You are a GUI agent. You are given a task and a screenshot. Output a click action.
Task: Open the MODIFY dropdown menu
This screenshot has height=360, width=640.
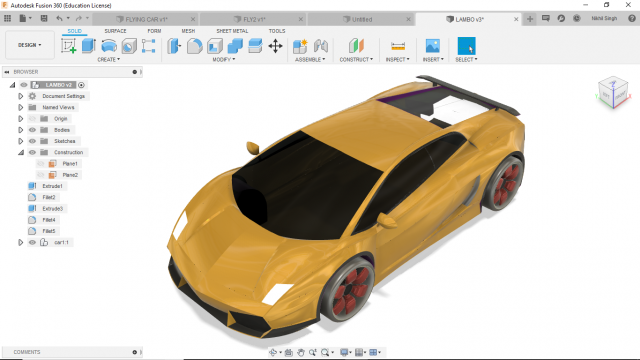224,60
